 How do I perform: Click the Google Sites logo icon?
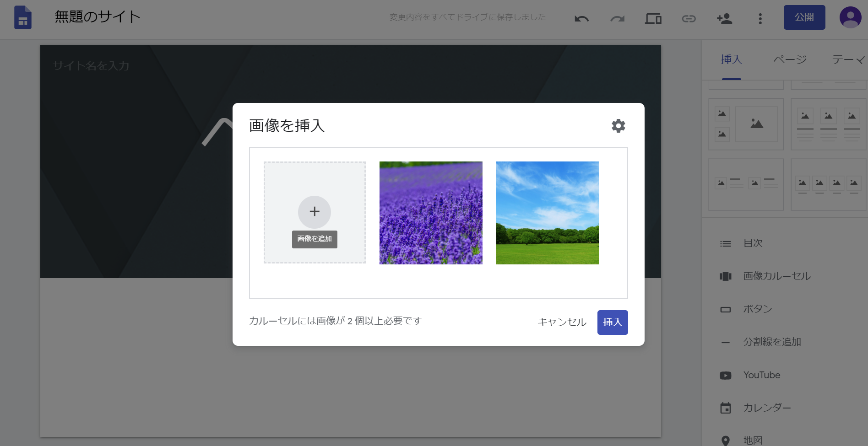click(x=23, y=17)
